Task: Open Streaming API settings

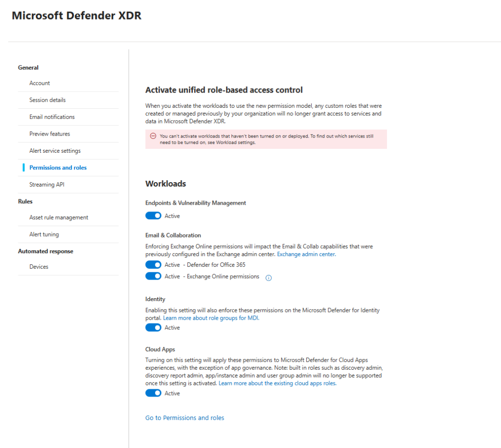Action: [x=46, y=185]
